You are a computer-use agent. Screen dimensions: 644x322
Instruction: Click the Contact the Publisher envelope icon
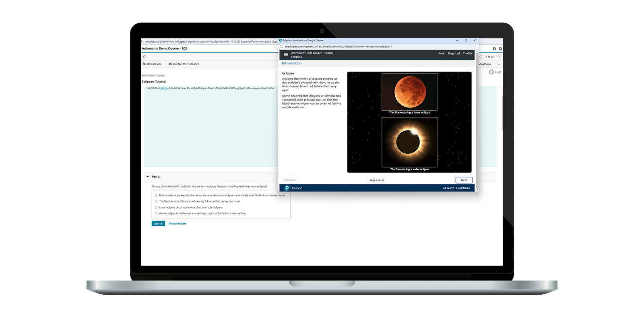coord(170,64)
